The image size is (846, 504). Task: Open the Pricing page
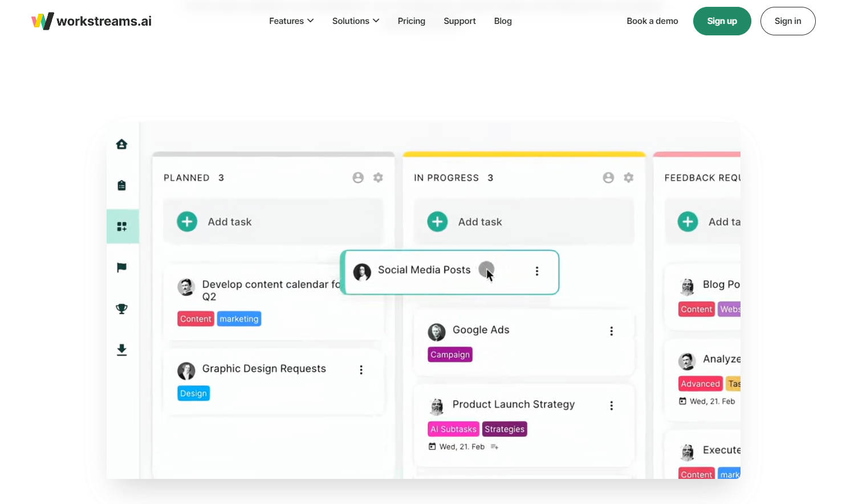coord(412,21)
